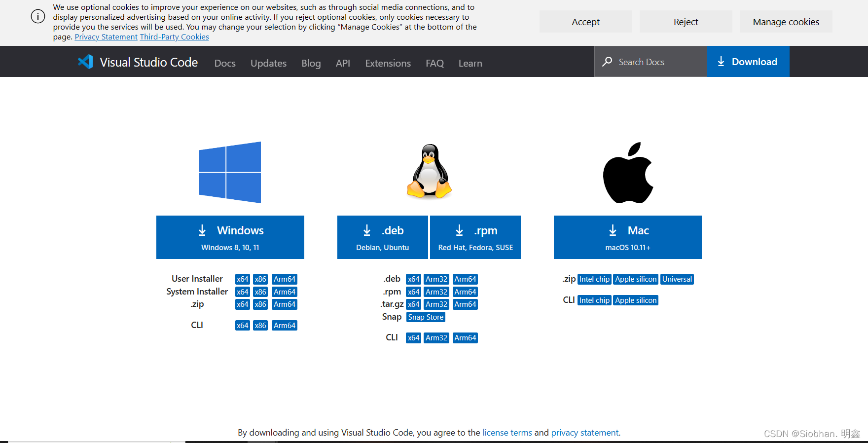The image size is (868, 443).
Task: Select Windows .zip x86 download
Action: tap(260, 304)
